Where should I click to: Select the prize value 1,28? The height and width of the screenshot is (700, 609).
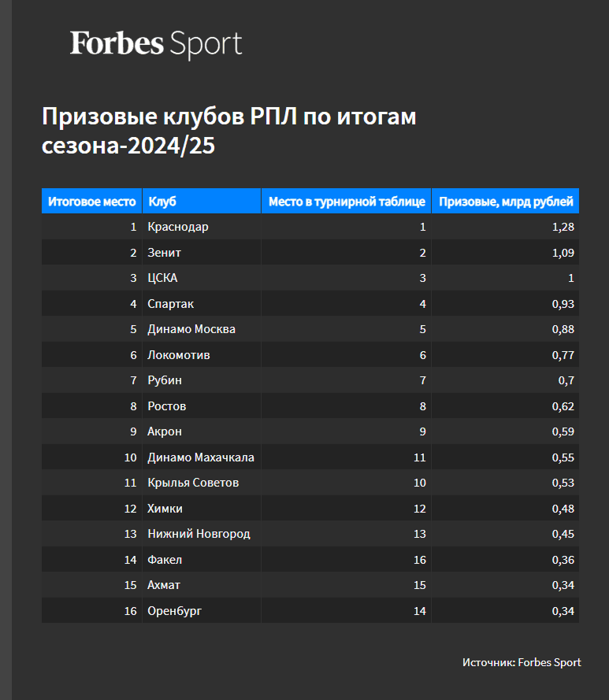click(x=563, y=227)
